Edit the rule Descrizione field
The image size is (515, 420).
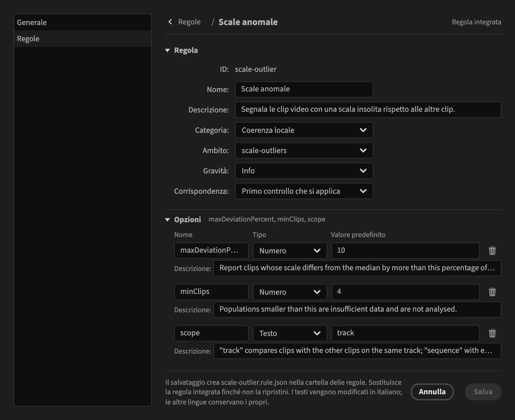click(x=368, y=110)
